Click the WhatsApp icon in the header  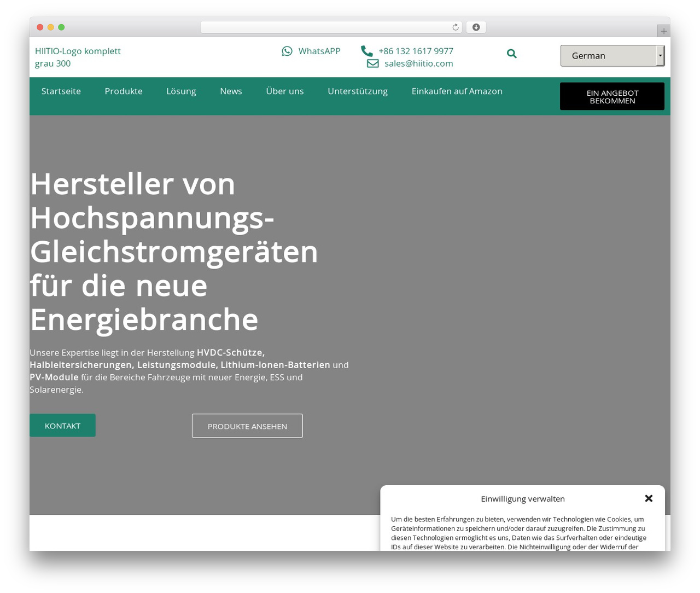click(287, 51)
